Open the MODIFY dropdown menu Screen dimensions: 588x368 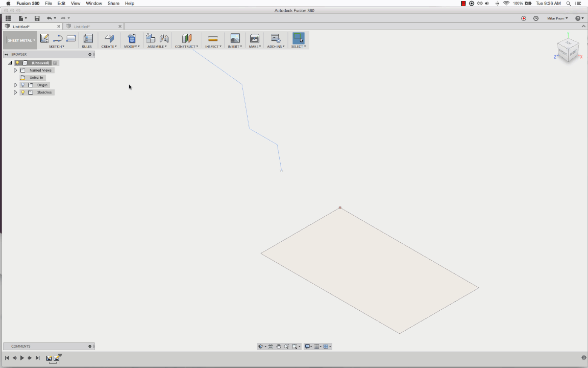pos(132,47)
